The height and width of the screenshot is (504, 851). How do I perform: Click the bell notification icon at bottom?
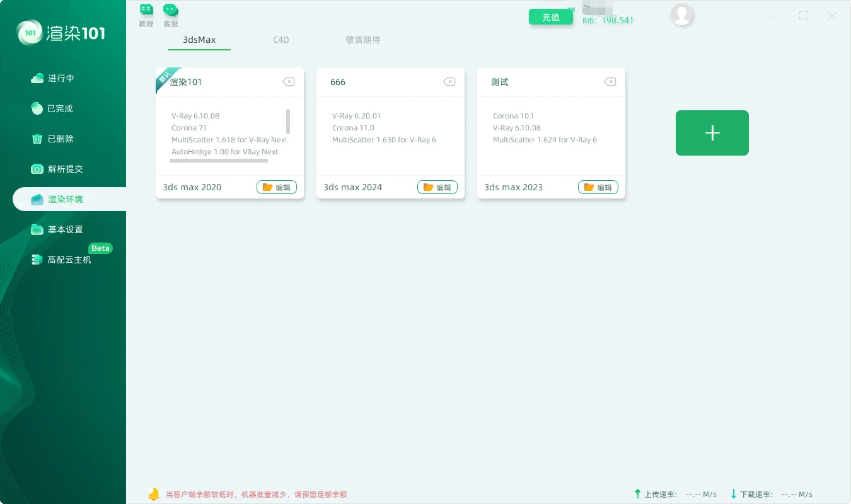tap(153, 494)
